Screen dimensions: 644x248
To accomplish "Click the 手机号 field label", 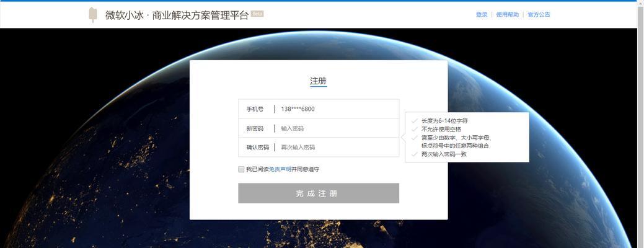I will coord(255,108).
